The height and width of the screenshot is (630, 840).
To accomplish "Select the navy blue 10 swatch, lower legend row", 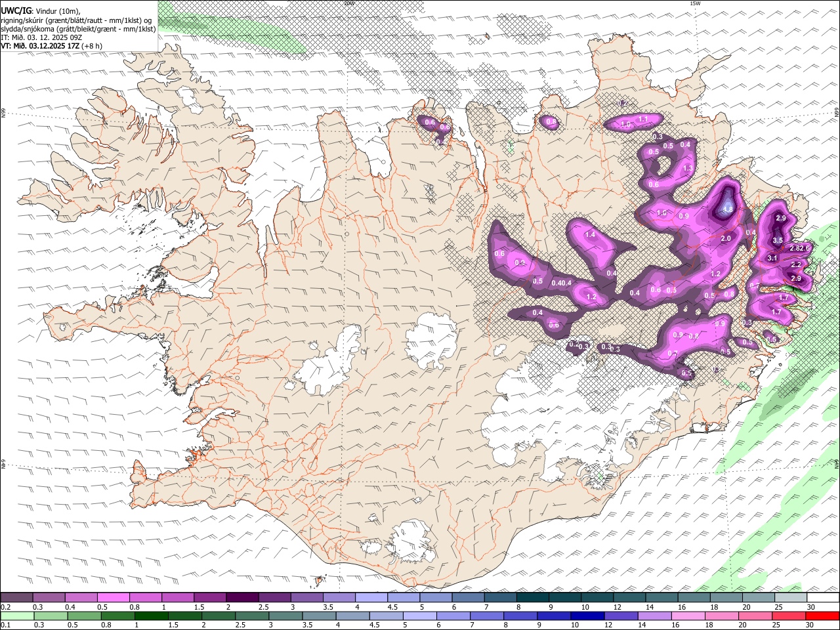I will click(x=586, y=616).
